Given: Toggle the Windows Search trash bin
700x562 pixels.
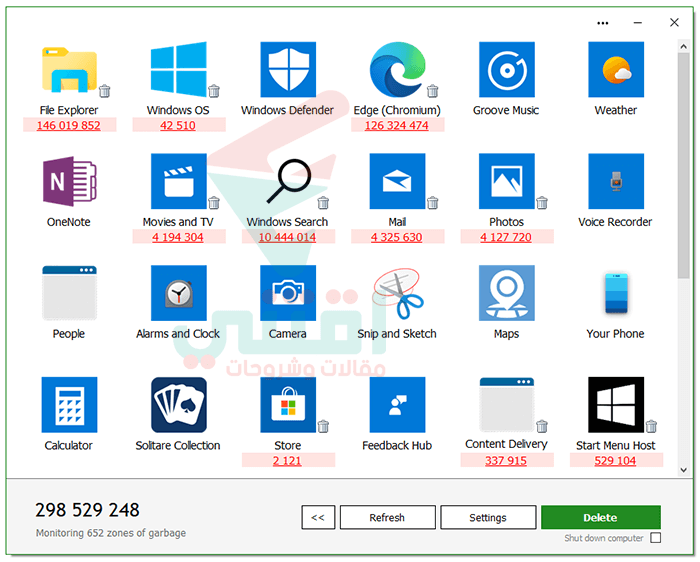Looking at the screenshot, I should tap(323, 203).
